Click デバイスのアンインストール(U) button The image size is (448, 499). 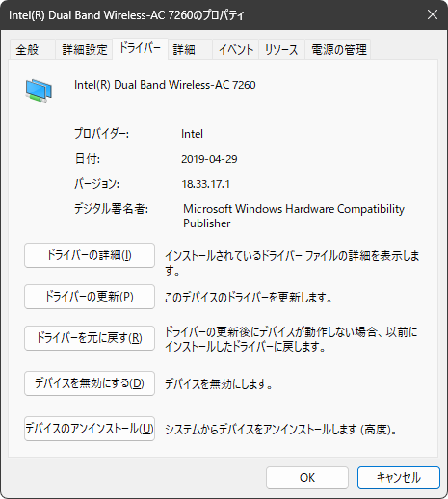pos(90,429)
